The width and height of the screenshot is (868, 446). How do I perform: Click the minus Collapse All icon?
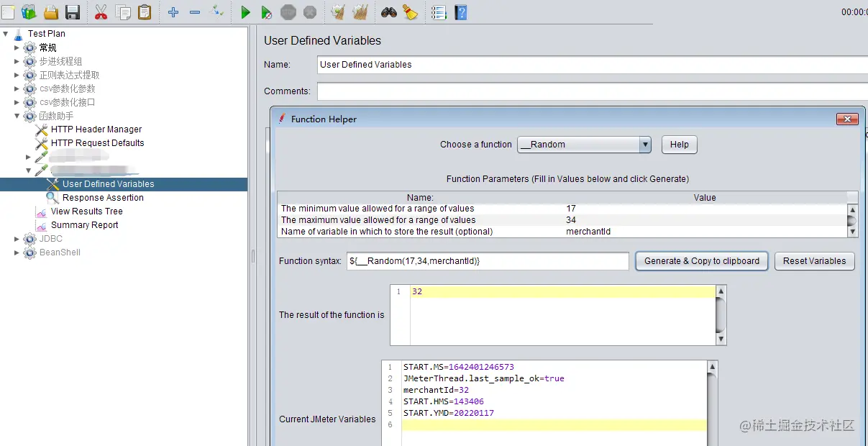[x=195, y=12]
